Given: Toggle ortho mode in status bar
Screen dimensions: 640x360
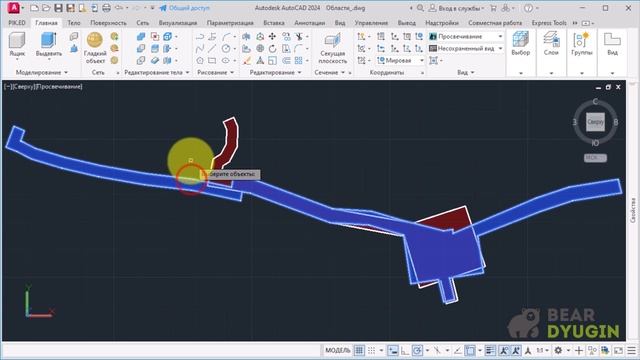Looking at the screenshot, I should tap(405, 350).
